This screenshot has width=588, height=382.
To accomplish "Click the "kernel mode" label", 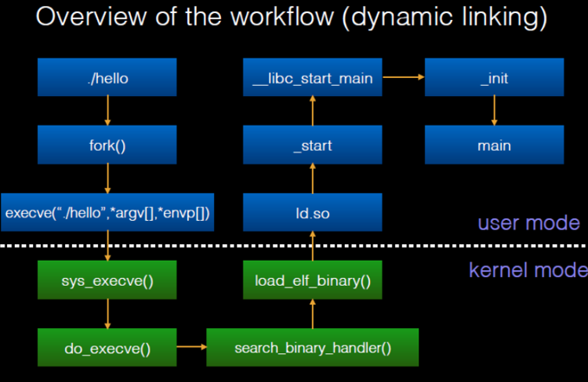I will pos(527,269).
